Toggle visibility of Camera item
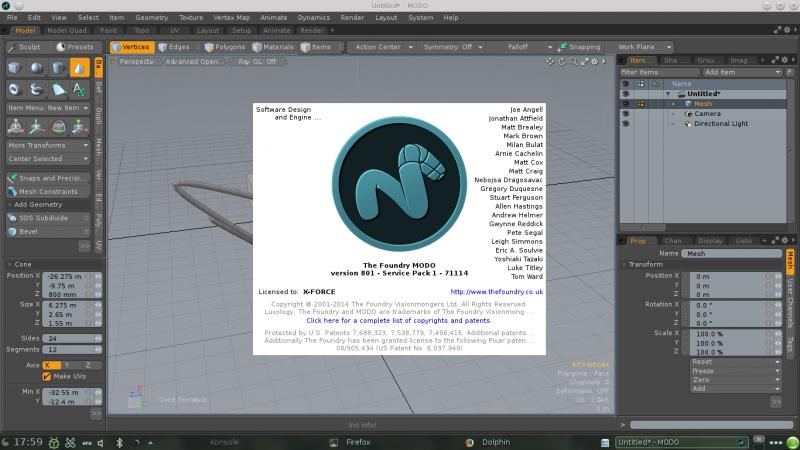Screen dimensions: 800x450 [626, 114]
